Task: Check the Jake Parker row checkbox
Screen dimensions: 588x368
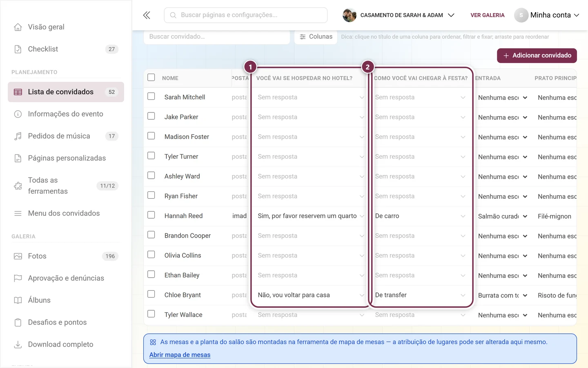Action: tap(151, 116)
